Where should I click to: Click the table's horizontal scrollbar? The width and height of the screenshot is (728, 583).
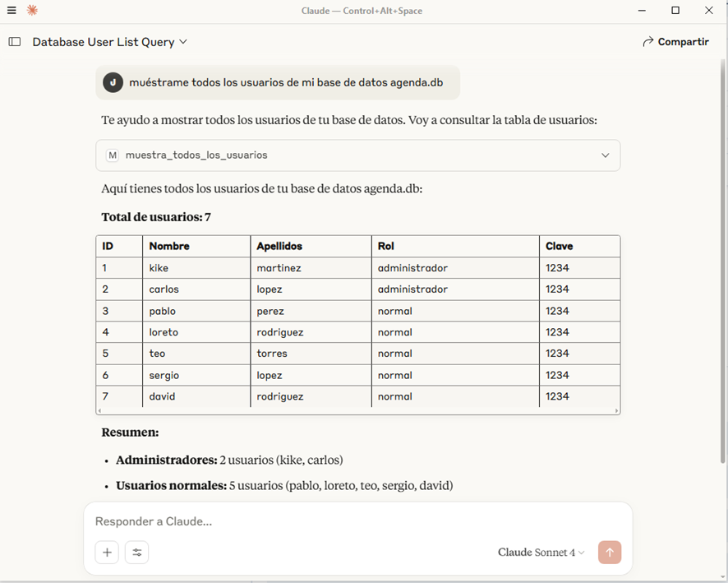click(357, 410)
